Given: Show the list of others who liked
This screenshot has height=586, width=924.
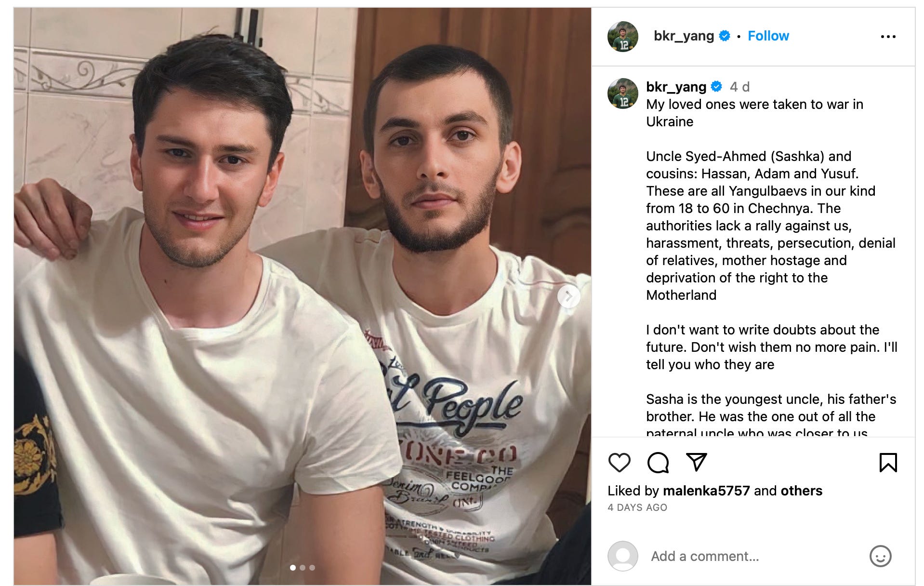Looking at the screenshot, I should click(x=802, y=491).
